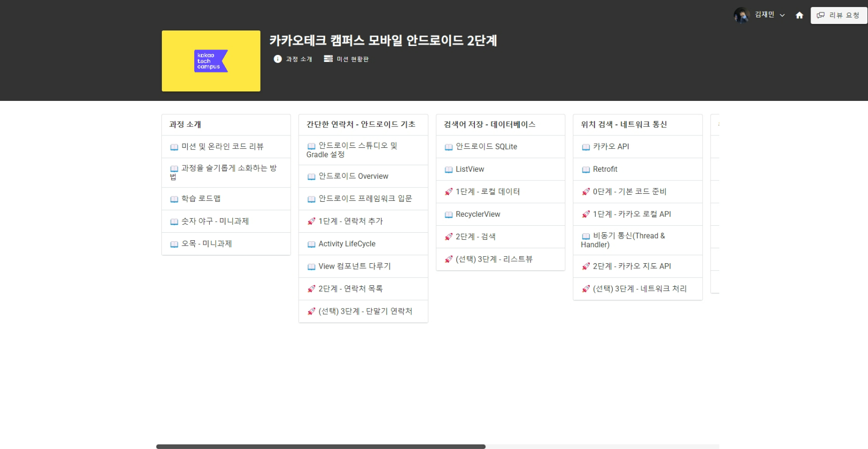Click the board icon beside 미션 현황판
Image resolution: width=868 pixels, height=449 pixels.
328,59
